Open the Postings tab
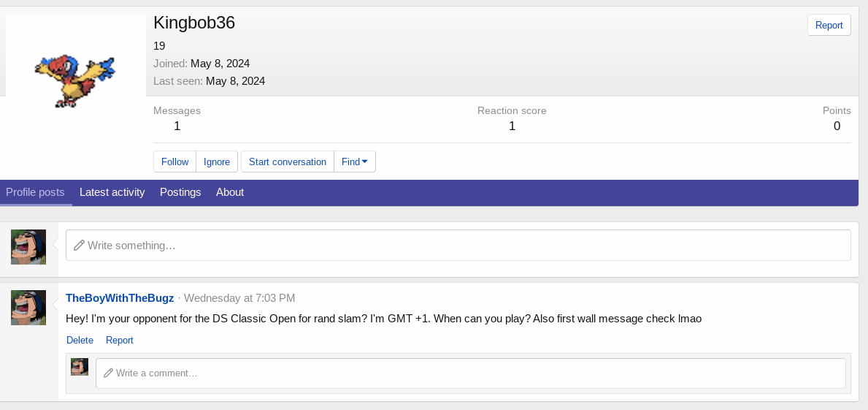Image resolution: width=868 pixels, height=410 pixels. coord(180,192)
